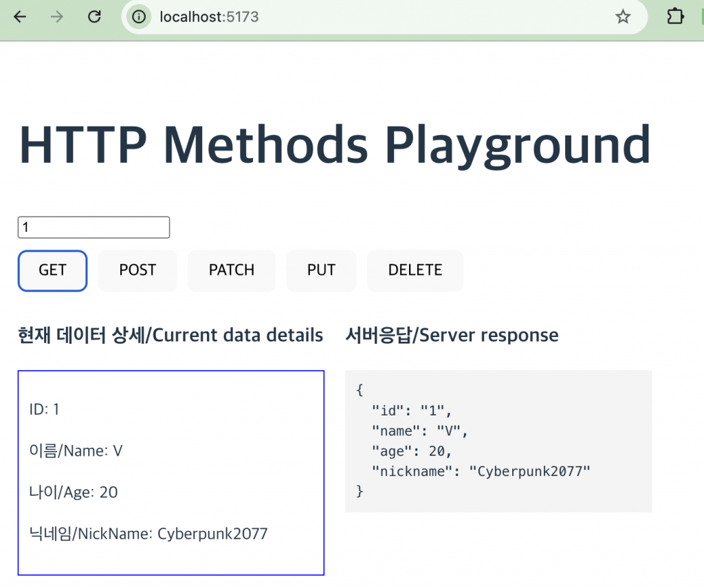704x588 pixels.
Task: Click the Current data details heading
Action: pos(170,335)
